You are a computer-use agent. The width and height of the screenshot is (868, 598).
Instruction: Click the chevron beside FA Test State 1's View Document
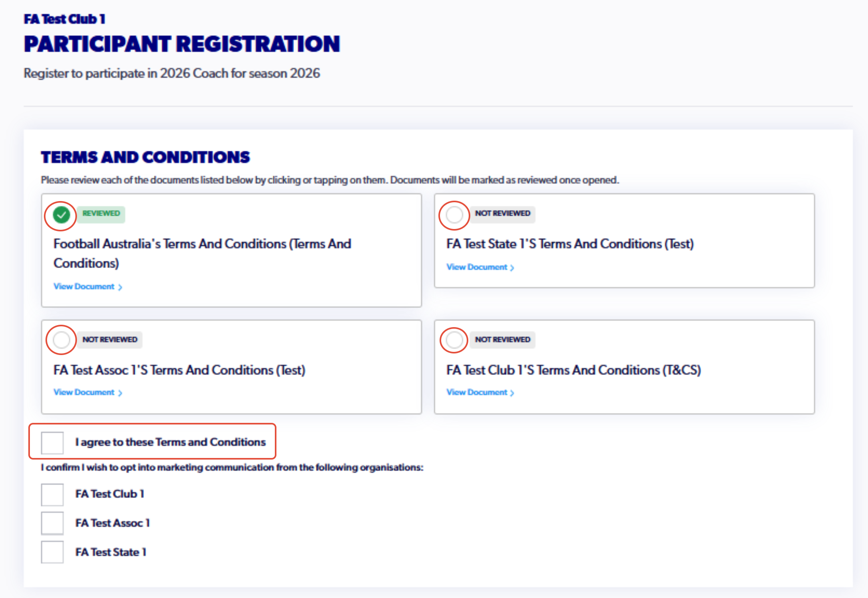512,268
